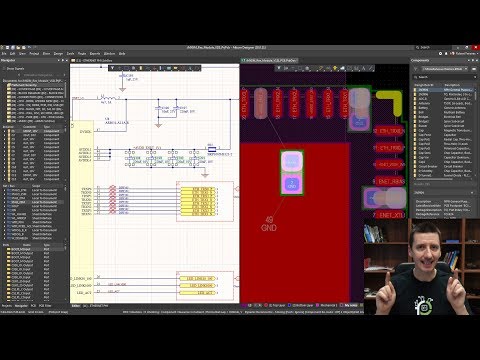This screenshot has height=360, width=480.
Task: Open the Components panel hamburger menu
Action: point(475,69)
